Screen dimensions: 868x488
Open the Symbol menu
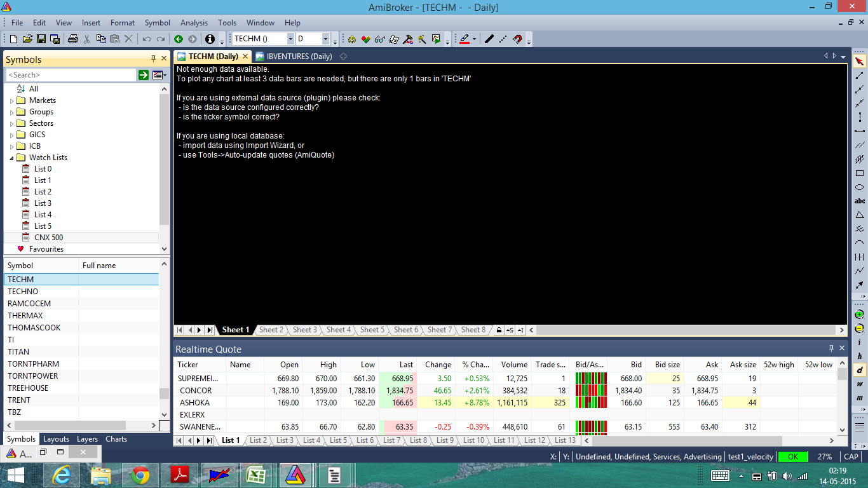click(x=158, y=23)
